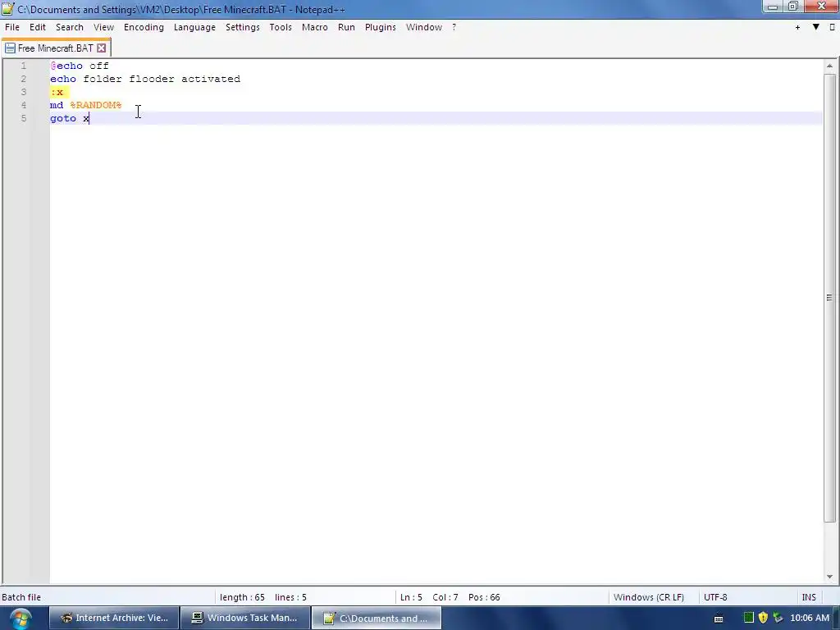The image size is (840, 630).
Task: Click the up arrow of the vertical scrollbar
Action: pyautogui.click(x=829, y=66)
